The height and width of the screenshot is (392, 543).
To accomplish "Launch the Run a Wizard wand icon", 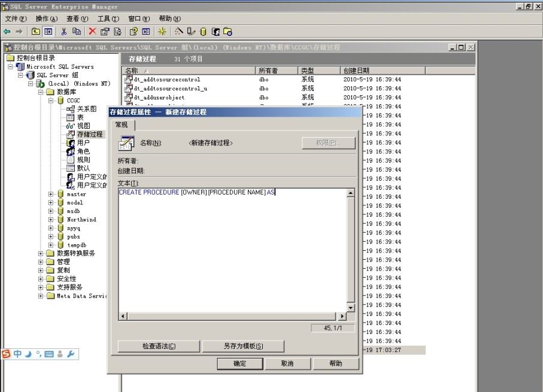I will 178,32.
